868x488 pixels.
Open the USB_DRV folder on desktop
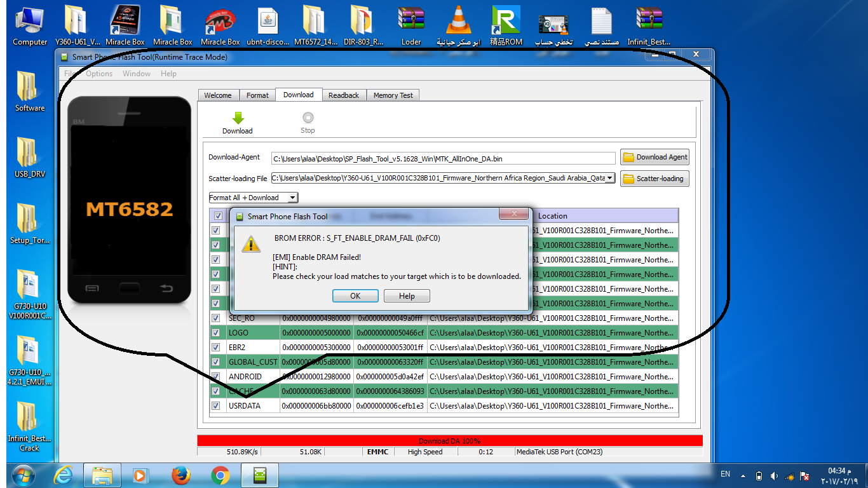(x=30, y=158)
